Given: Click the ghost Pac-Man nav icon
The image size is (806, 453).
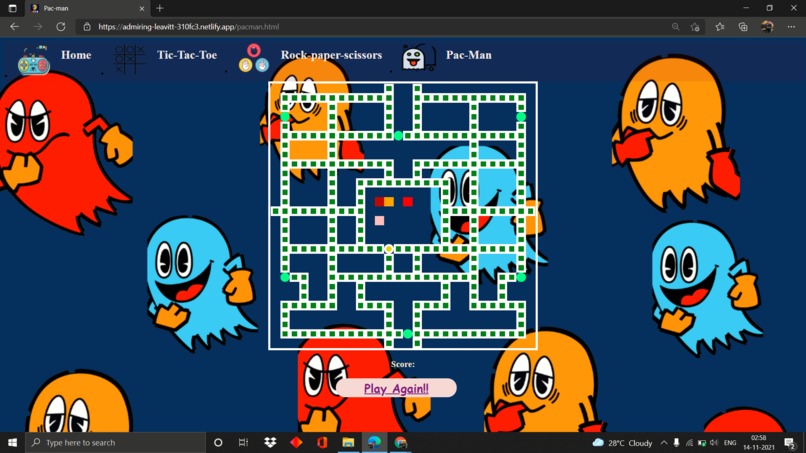Looking at the screenshot, I should click(x=419, y=58).
